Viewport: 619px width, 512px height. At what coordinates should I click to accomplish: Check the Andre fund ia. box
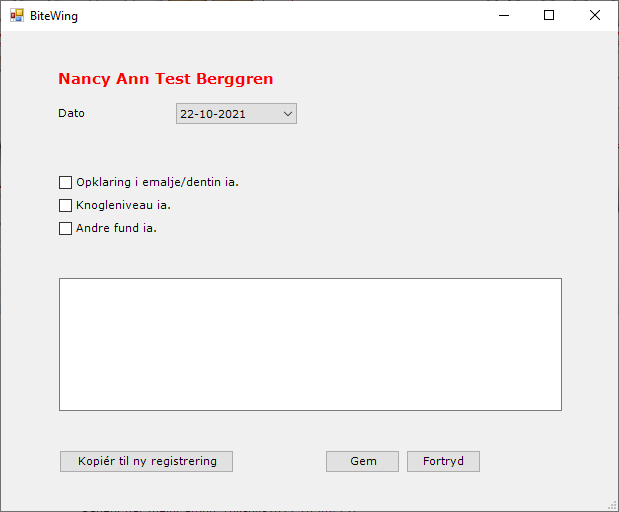tap(66, 228)
